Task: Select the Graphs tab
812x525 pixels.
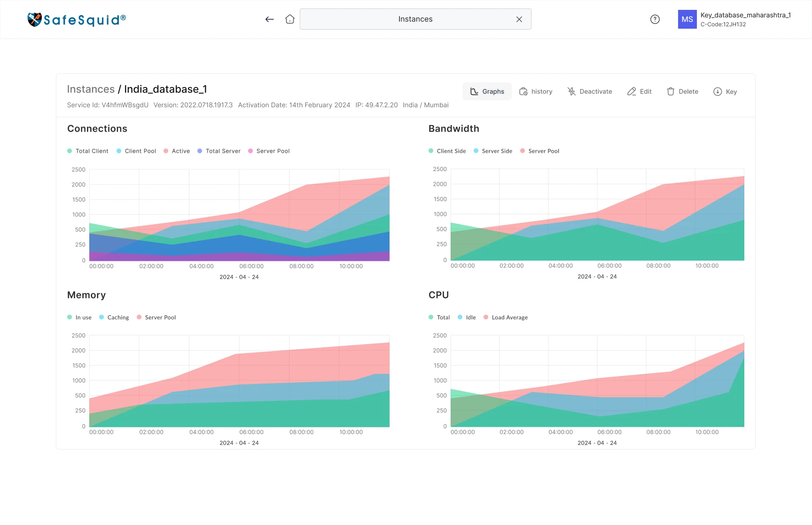Action: [487, 92]
